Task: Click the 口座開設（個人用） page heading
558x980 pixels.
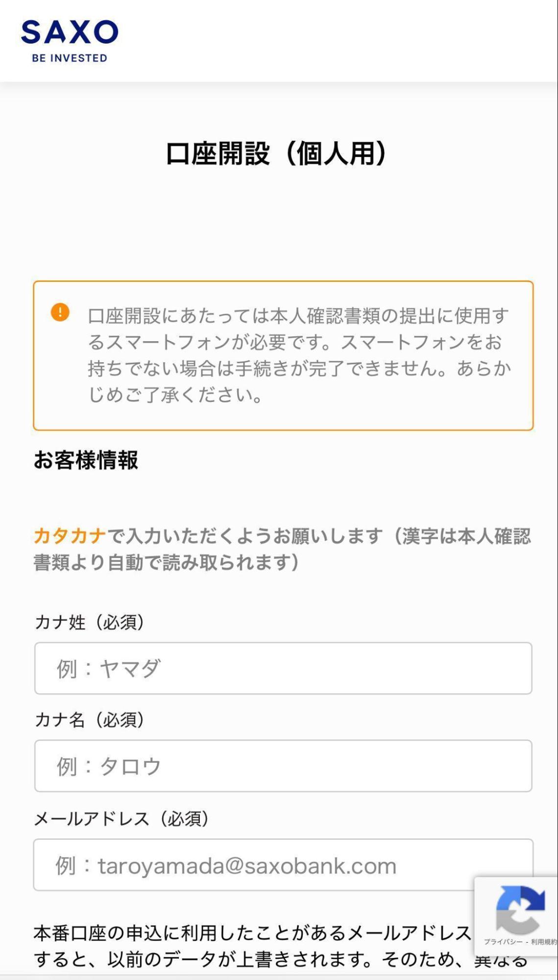Action: (277, 153)
